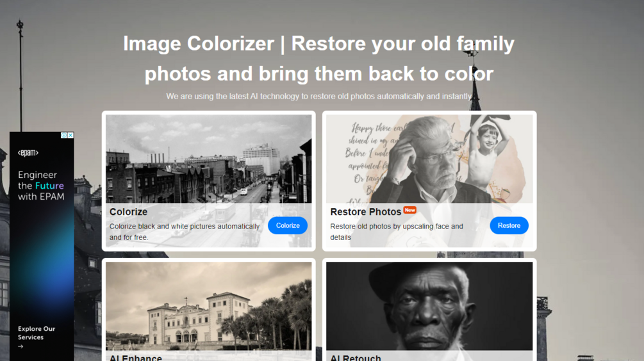Click the red New badge next to Restore Photos
Image resolution: width=644 pixels, height=361 pixels.
coord(409,210)
